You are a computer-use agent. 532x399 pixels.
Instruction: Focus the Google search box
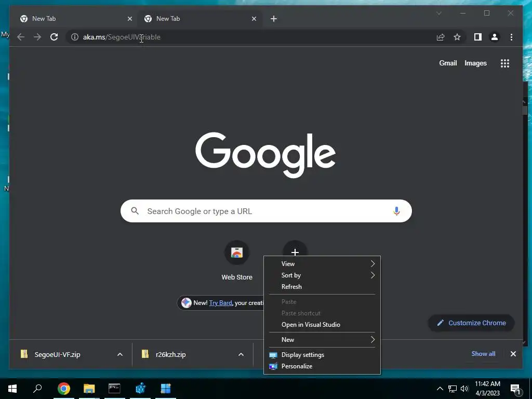[x=266, y=211]
